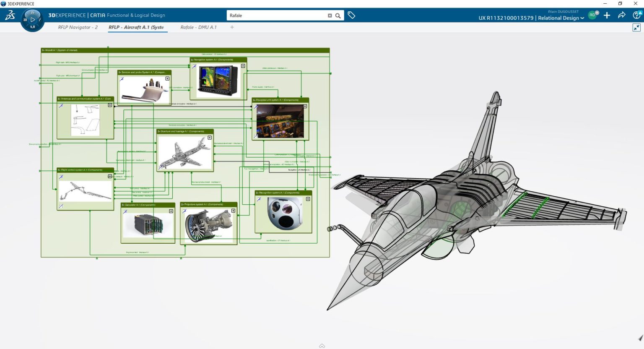Select the flight control linkage image
644x349 pixels.
[x=86, y=191]
